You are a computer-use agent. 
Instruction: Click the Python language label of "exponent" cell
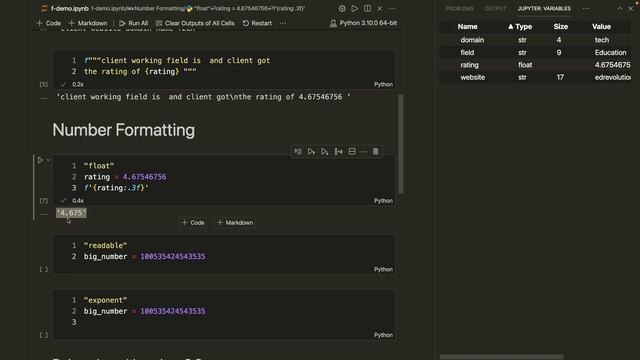[x=383, y=335]
